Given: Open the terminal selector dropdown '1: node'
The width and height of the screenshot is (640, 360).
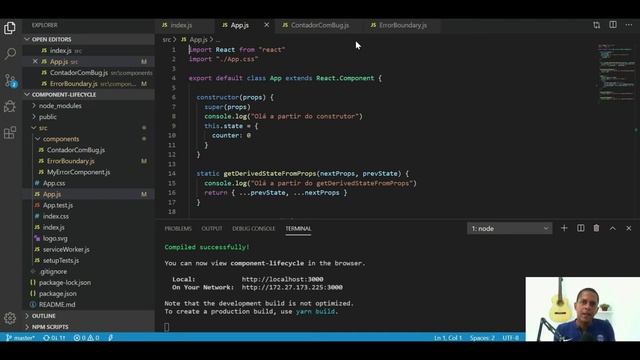Looking at the screenshot, I should 509,229.
